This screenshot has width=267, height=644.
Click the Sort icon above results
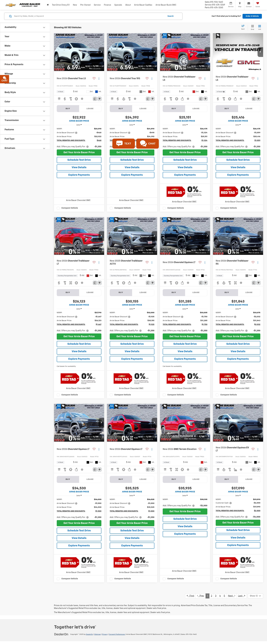(x=243, y=27)
